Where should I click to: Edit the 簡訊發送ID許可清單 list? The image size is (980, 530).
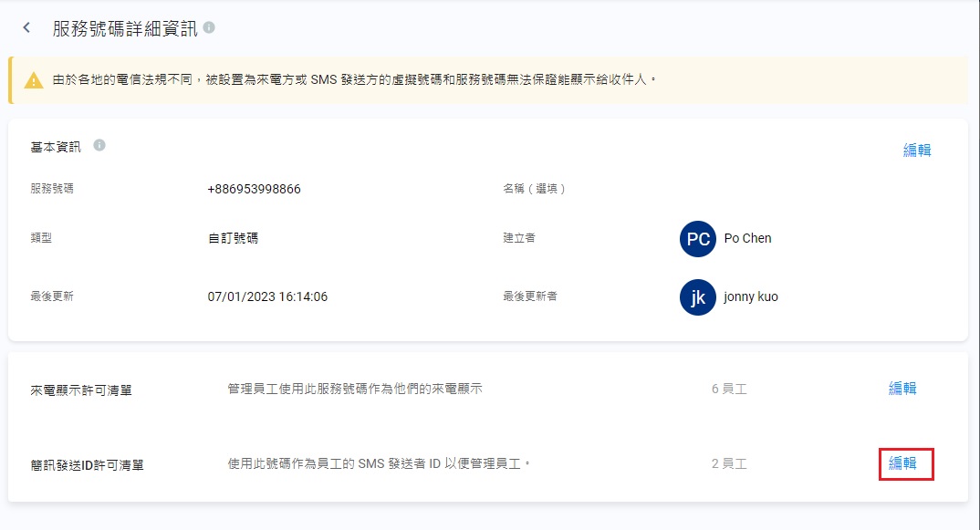pyautogui.click(x=902, y=463)
